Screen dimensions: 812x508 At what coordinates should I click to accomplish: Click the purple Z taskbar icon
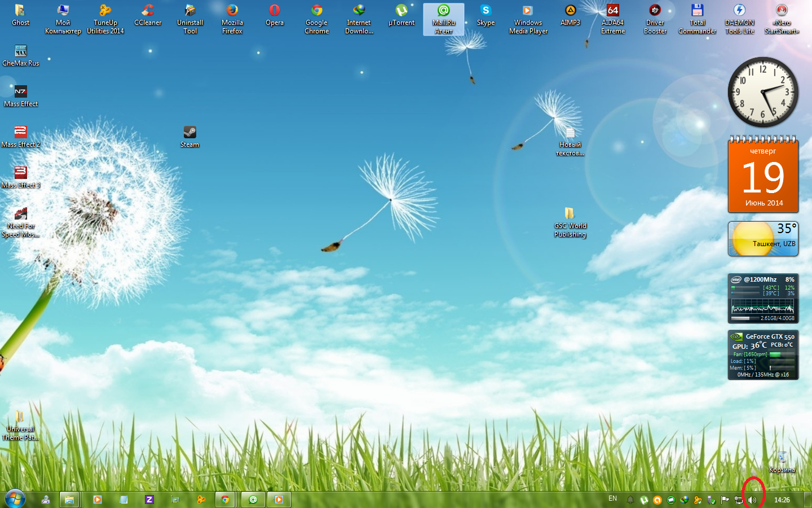[x=149, y=500]
